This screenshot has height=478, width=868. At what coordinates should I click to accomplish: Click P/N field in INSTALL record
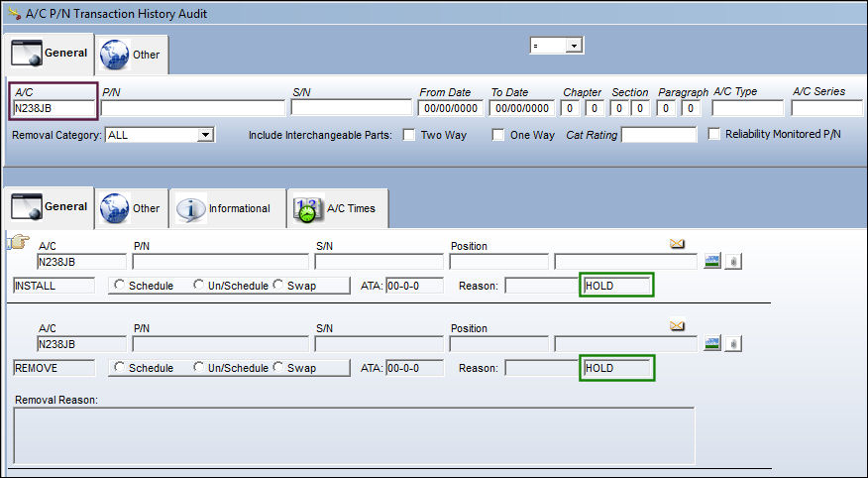220,262
